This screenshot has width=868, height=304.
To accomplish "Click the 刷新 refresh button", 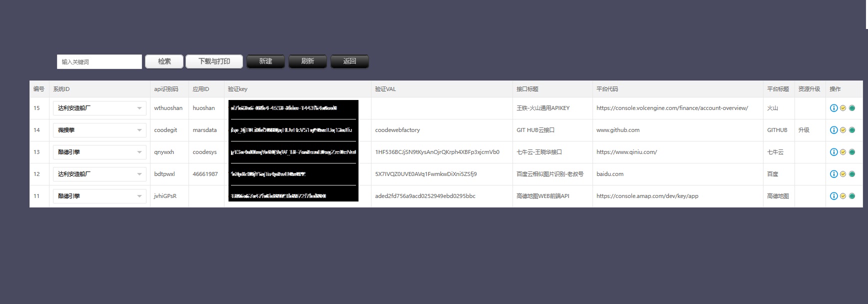I will click(x=307, y=61).
